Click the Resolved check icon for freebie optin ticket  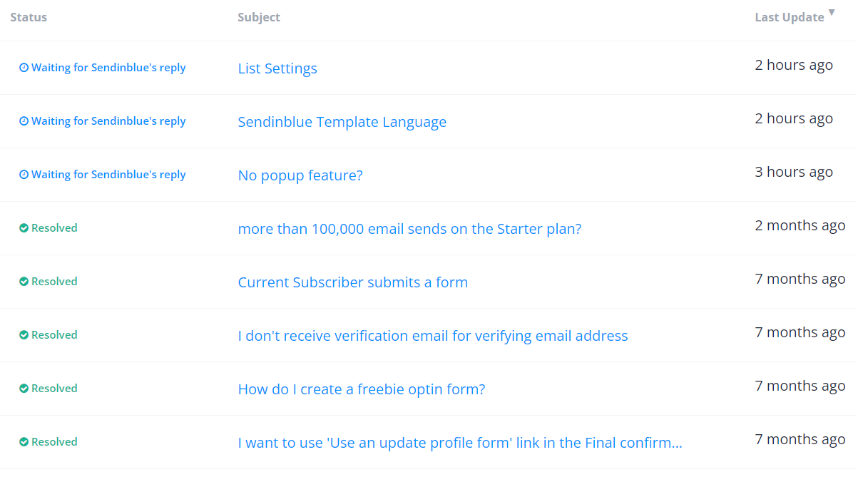pyautogui.click(x=24, y=389)
